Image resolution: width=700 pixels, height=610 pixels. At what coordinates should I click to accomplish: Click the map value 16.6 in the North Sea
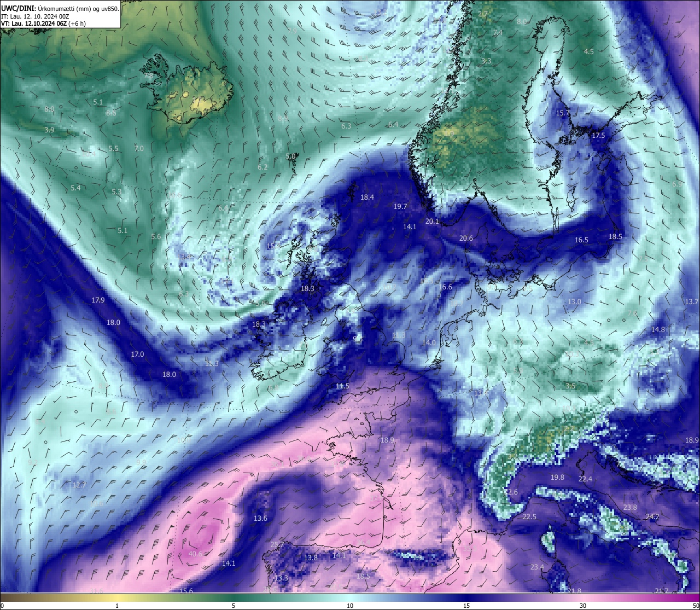[445, 287]
